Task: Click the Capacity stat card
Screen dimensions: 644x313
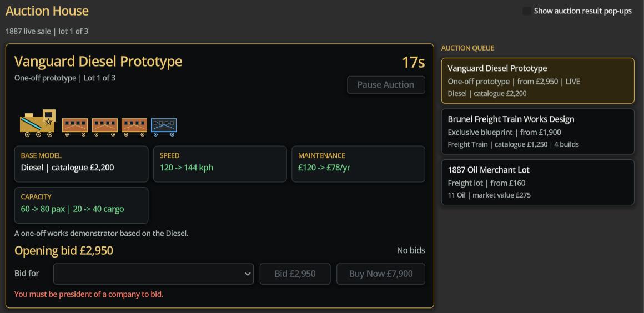Action: (x=81, y=205)
